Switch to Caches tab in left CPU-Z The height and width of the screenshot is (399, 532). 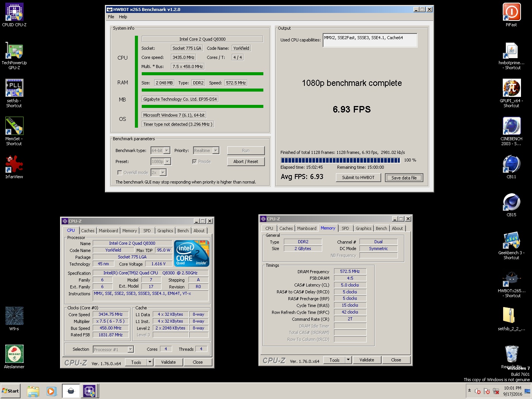click(x=88, y=231)
